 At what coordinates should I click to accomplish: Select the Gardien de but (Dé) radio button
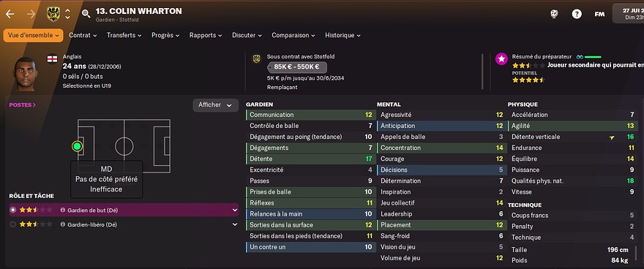[12, 210]
